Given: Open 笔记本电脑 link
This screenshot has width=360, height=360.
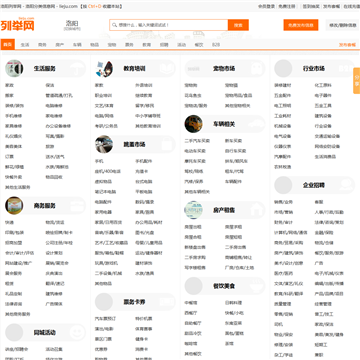Looking at the screenshot, I should click(105, 192).
